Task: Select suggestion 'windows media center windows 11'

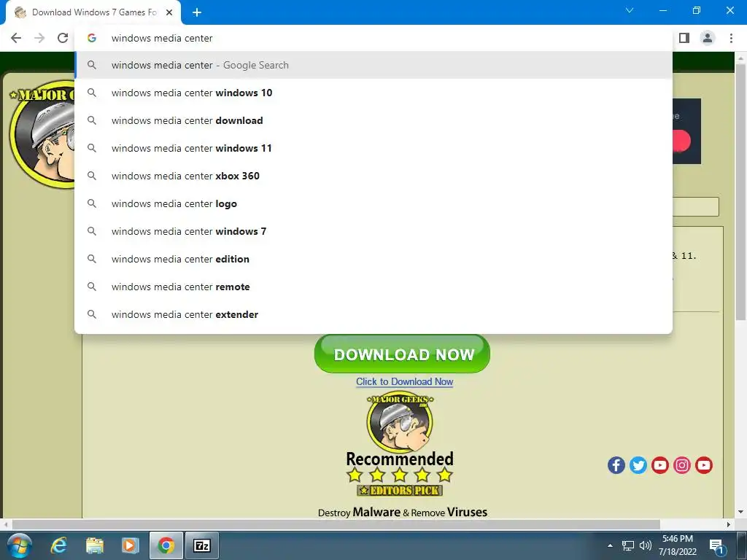Action: click(x=373, y=148)
